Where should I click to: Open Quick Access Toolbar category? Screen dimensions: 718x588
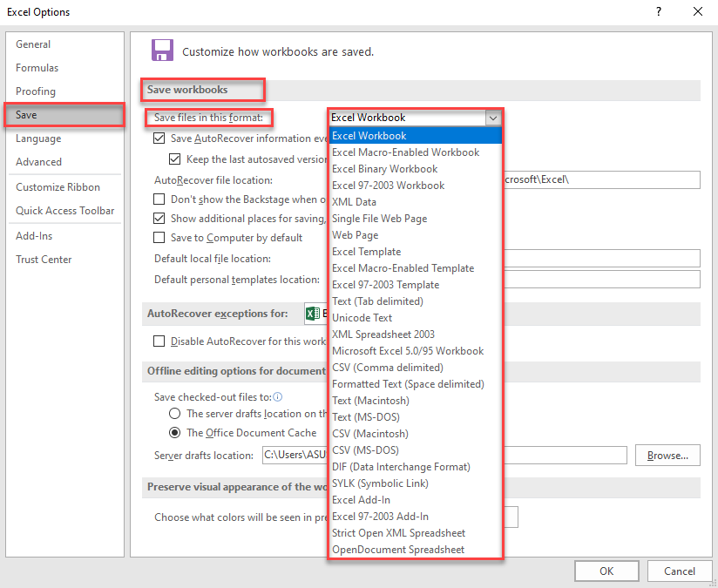64,211
